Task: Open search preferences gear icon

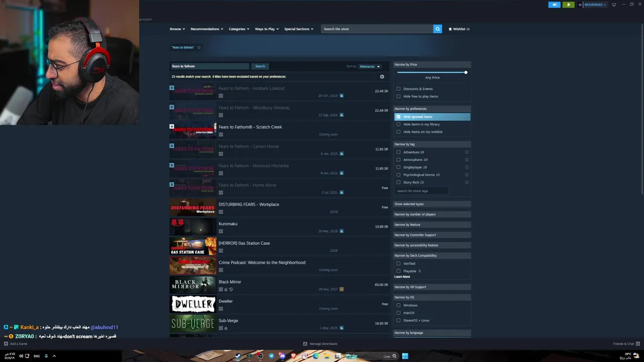Action: 382,76
